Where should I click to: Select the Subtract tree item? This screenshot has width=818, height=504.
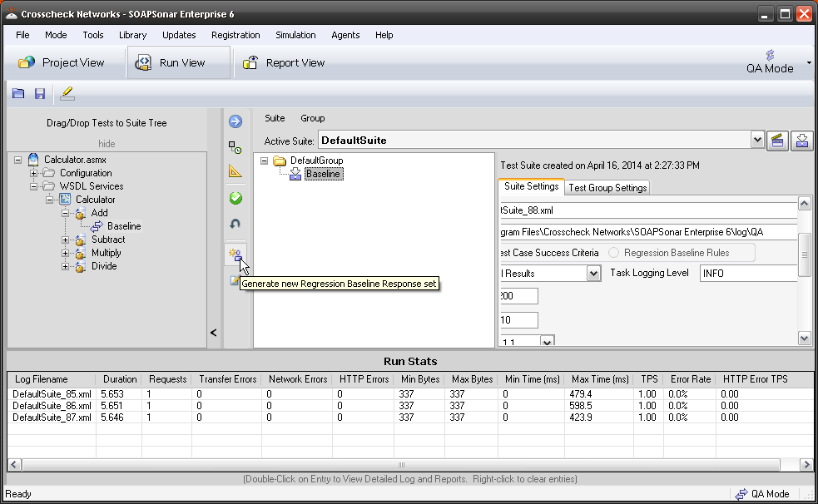pos(108,240)
